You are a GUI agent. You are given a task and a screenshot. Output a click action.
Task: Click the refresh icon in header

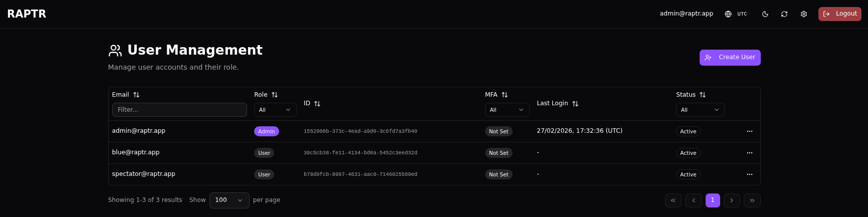tap(784, 14)
